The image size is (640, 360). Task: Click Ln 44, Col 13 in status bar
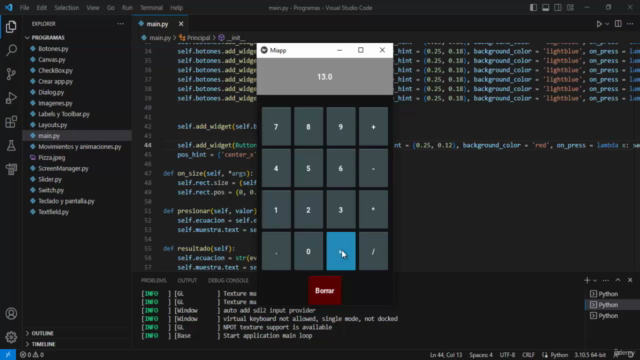pos(446,355)
